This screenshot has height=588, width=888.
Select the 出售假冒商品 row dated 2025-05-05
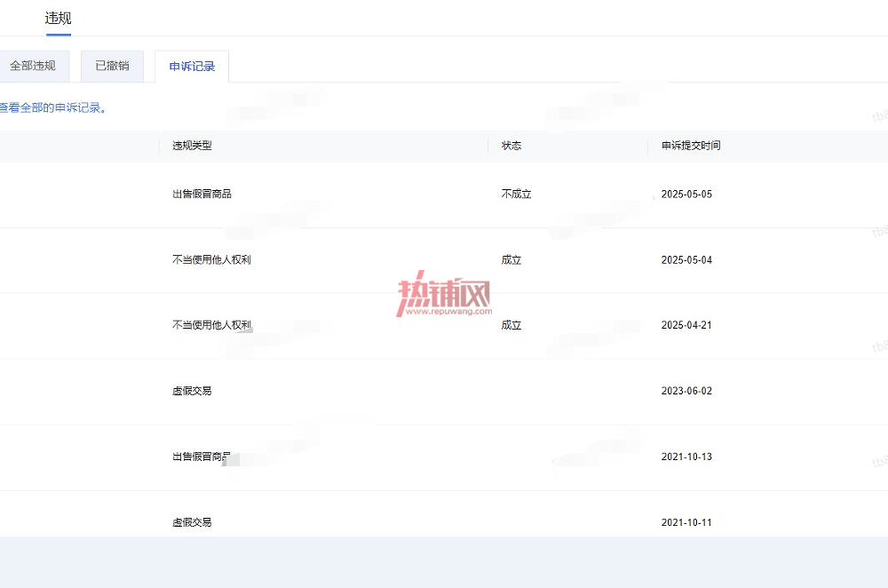444,195
